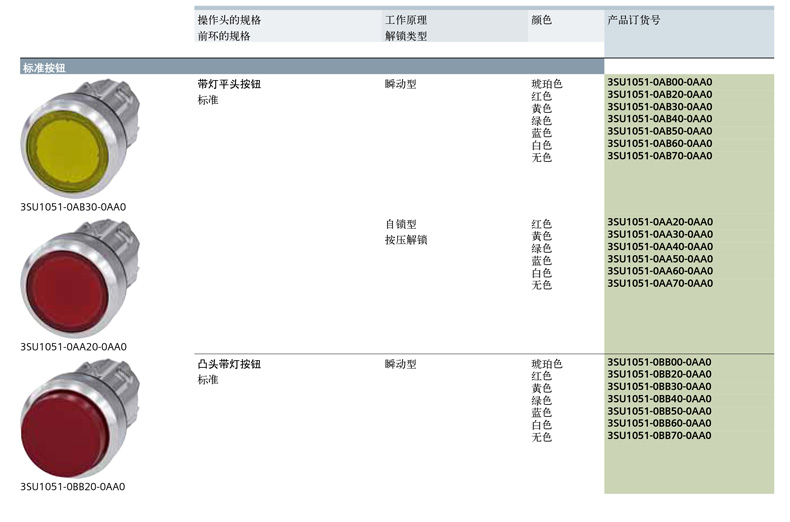The image size is (790, 522).
Task: Open order number 3SU1051-0AB70-0AA0
Action: click(659, 156)
